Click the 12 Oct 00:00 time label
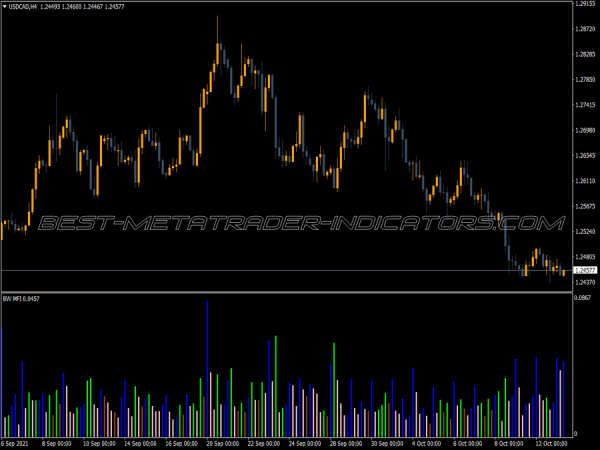The image size is (600, 450). (551, 443)
